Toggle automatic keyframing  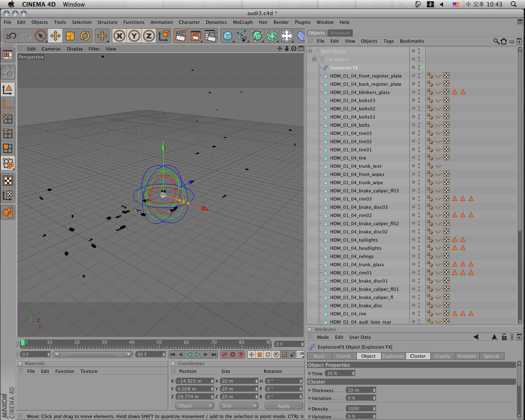click(233, 354)
